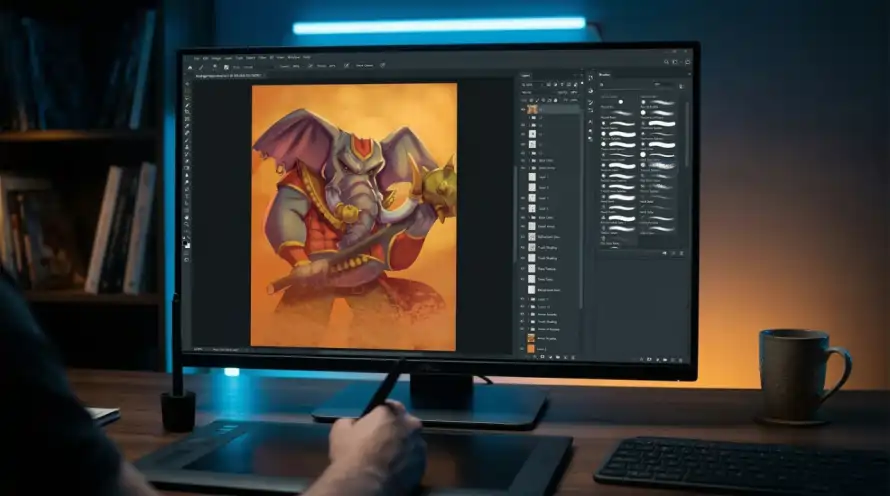Open the File menu
890x496 pixels.
coord(196,58)
